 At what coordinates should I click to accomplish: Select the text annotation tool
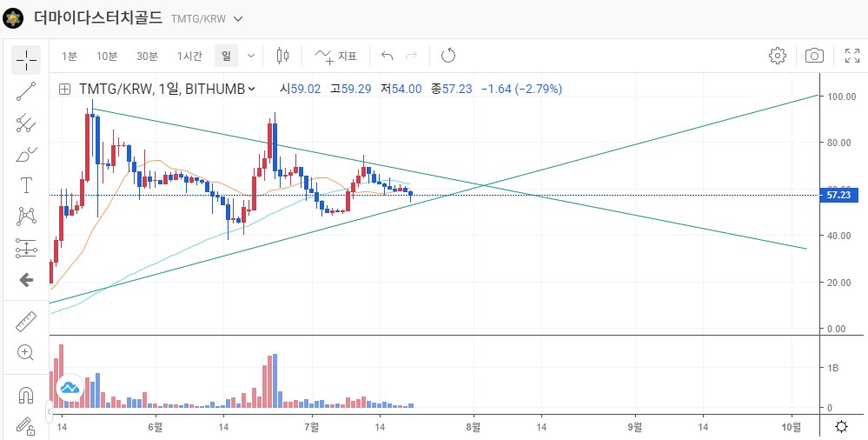(26, 185)
